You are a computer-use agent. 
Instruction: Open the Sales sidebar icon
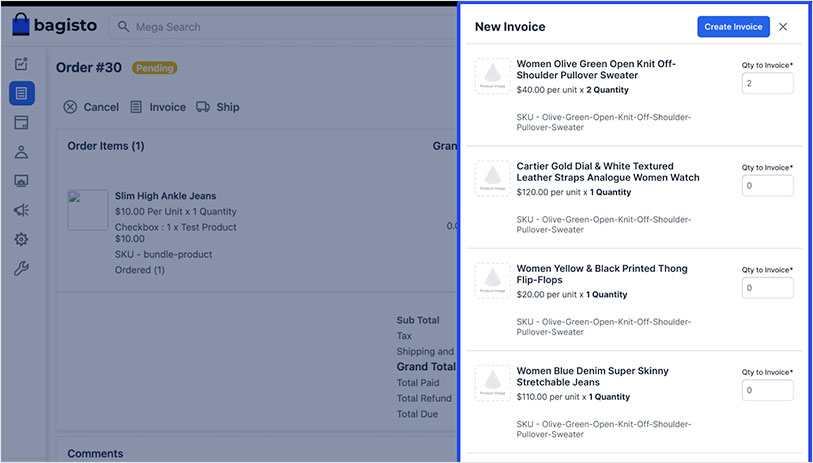click(22, 93)
